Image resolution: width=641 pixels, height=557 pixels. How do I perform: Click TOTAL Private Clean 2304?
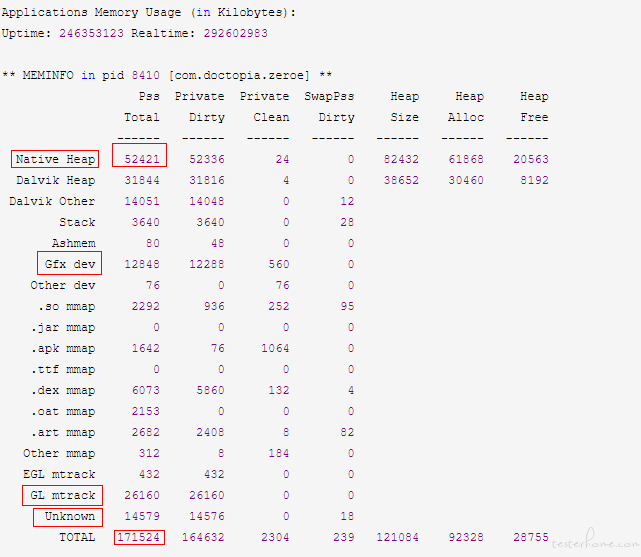click(275, 538)
